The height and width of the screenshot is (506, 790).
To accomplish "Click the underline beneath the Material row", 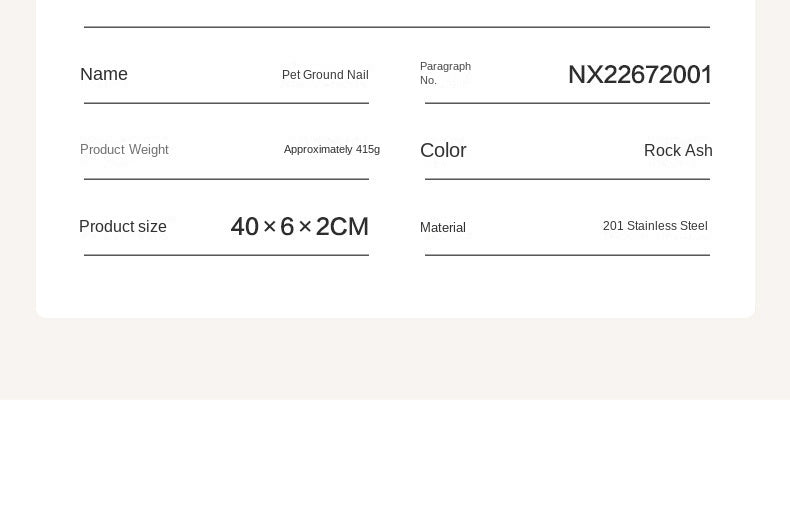I will pyautogui.click(x=567, y=255).
